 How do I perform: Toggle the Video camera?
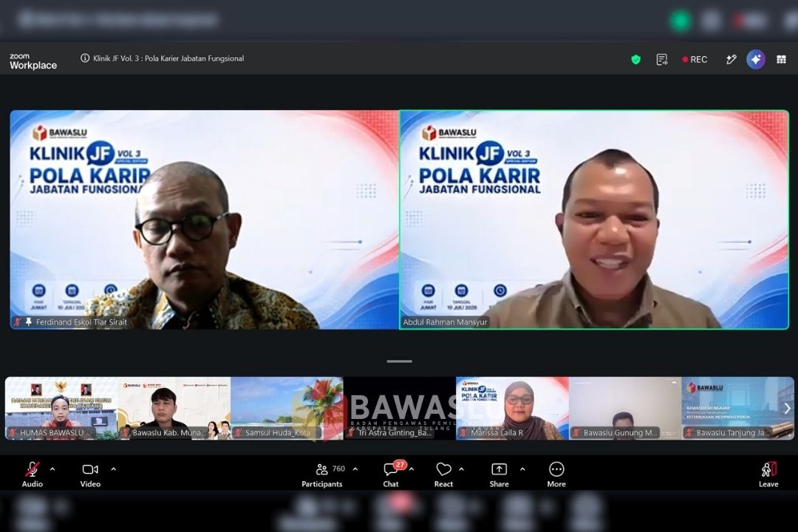(90, 469)
